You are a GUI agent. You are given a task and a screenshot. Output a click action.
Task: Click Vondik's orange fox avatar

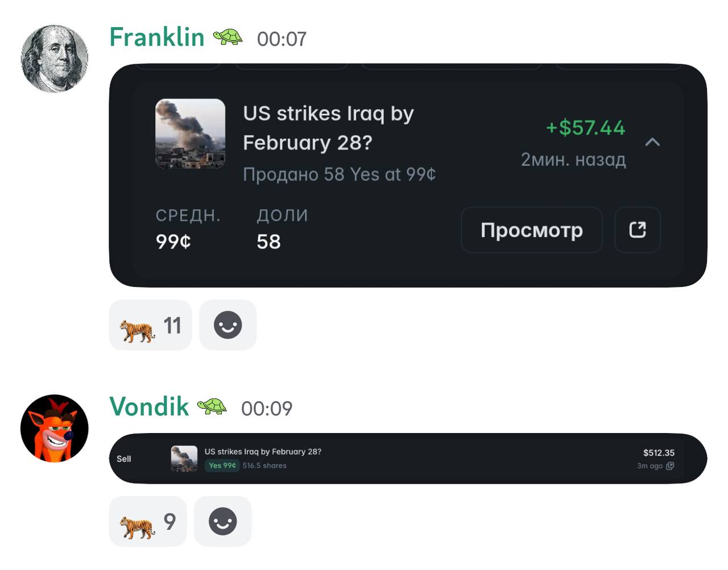tap(55, 428)
